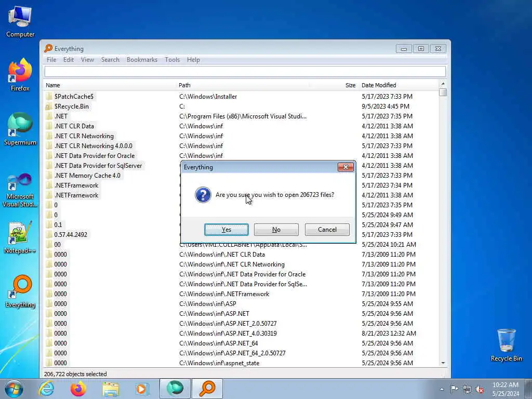Sort results by Size column

point(334,85)
